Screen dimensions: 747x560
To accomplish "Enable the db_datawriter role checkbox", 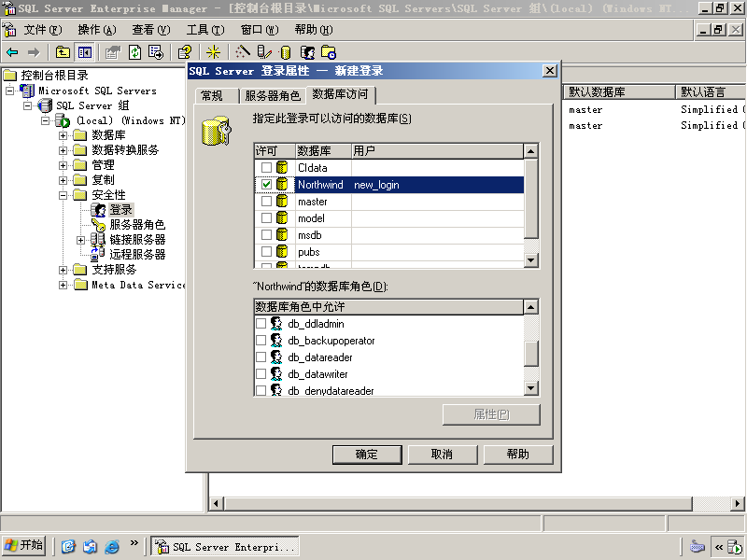I will click(x=261, y=374).
